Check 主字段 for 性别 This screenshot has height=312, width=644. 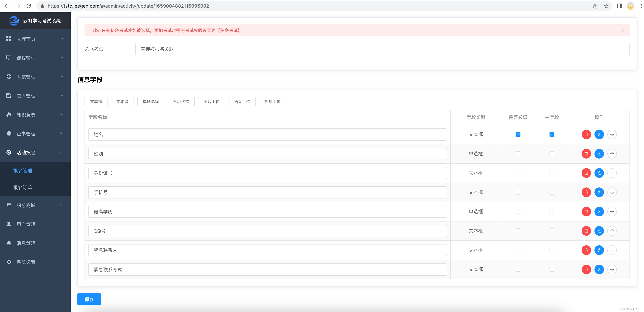552,154
